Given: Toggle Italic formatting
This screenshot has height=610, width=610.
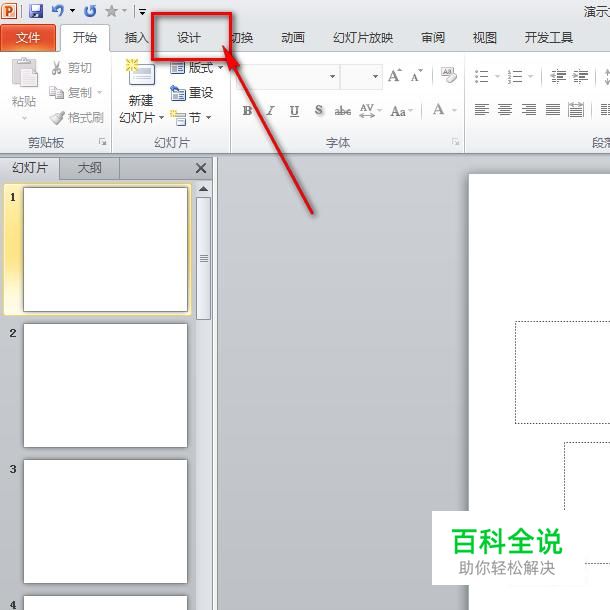Looking at the screenshot, I should point(270,111).
